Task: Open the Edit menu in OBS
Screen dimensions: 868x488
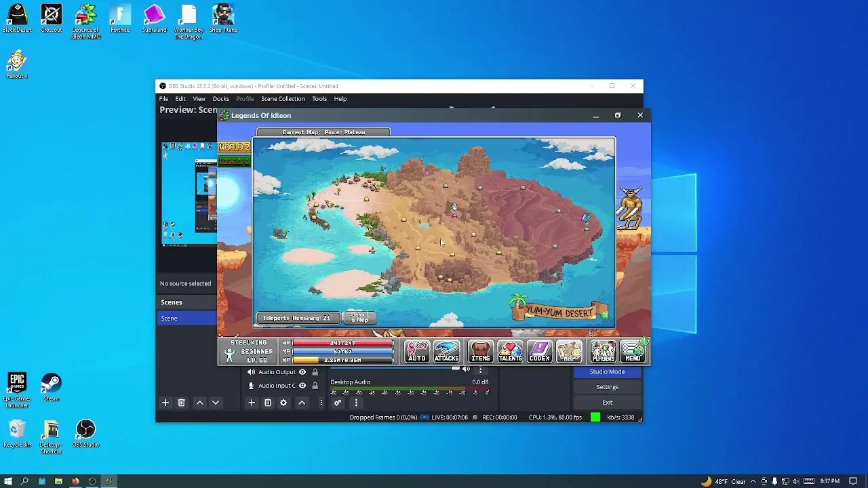Action: [180, 99]
